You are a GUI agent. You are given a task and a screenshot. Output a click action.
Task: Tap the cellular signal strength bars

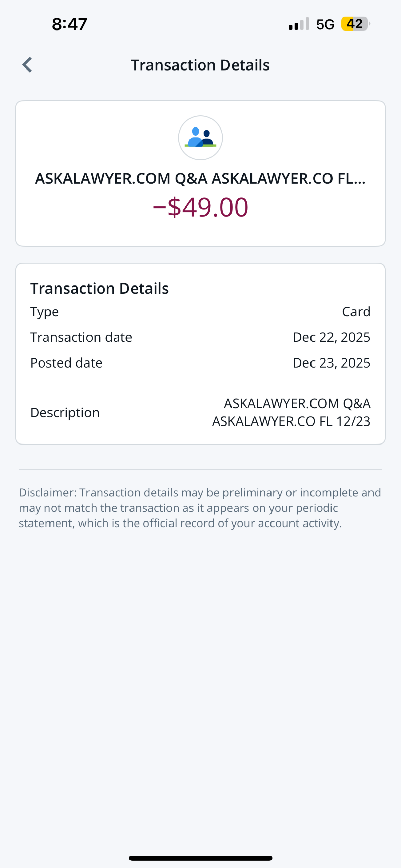click(299, 24)
